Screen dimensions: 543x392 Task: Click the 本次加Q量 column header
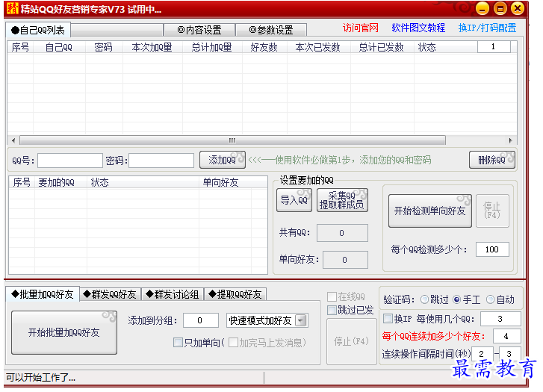click(x=152, y=47)
